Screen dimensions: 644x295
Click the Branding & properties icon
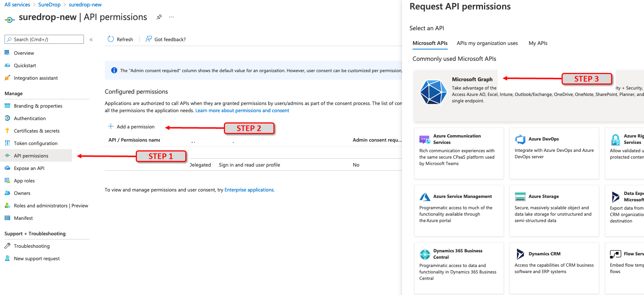pyautogui.click(x=7, y=106)
